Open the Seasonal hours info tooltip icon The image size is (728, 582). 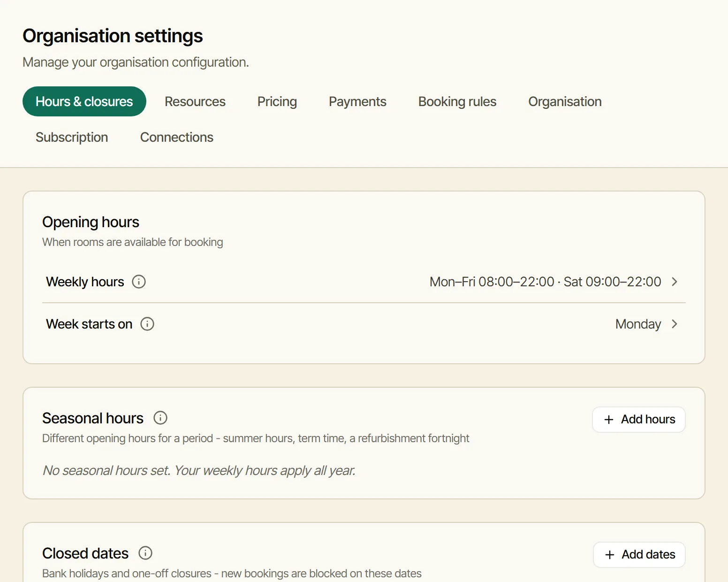tap(160, 418)
